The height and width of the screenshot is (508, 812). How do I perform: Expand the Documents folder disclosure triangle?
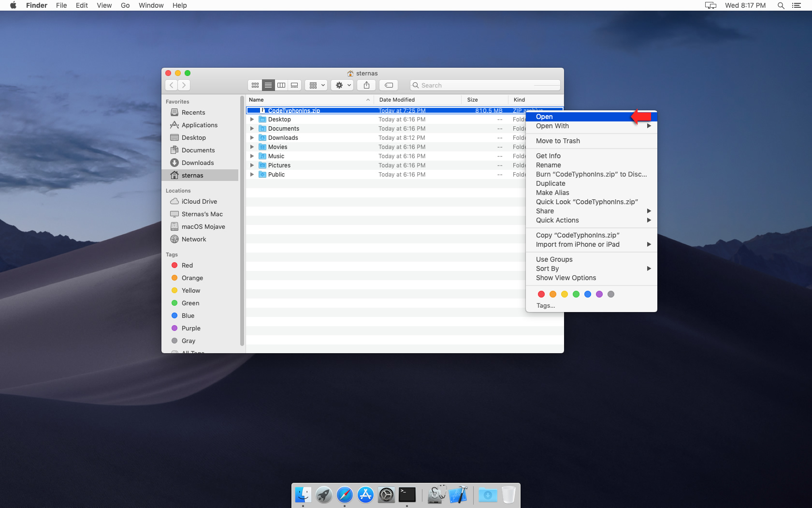click(x=252, y=128)
